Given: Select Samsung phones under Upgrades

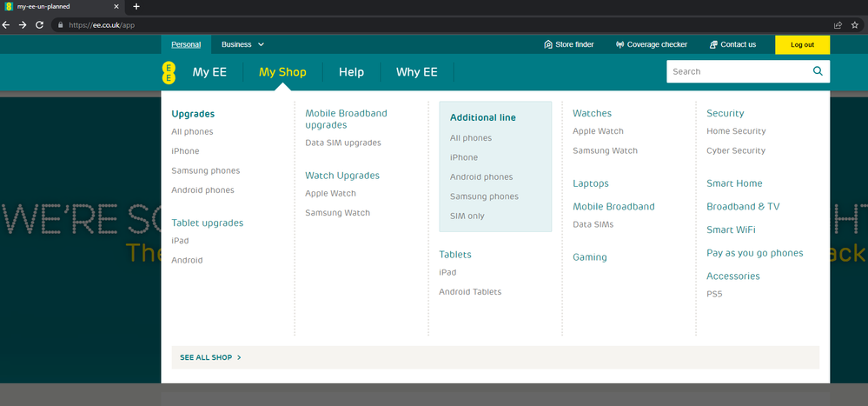Looking at the screenshot, I should coord(206,170).
